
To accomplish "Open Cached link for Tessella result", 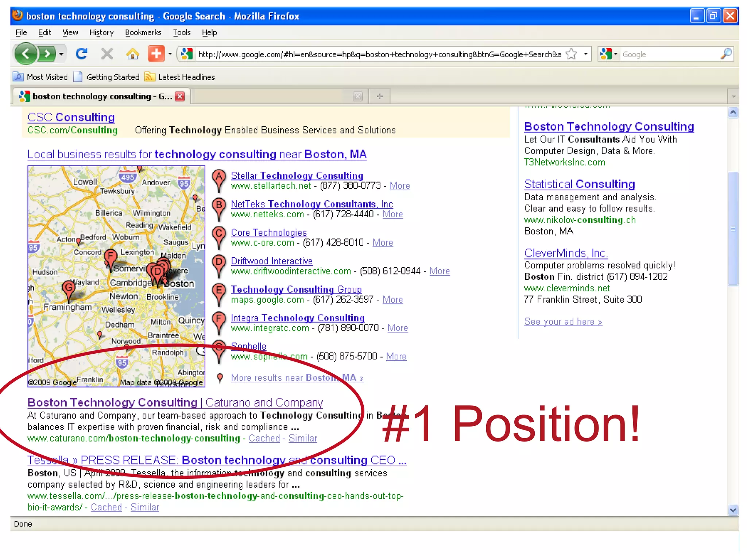I will pos(106,507).
